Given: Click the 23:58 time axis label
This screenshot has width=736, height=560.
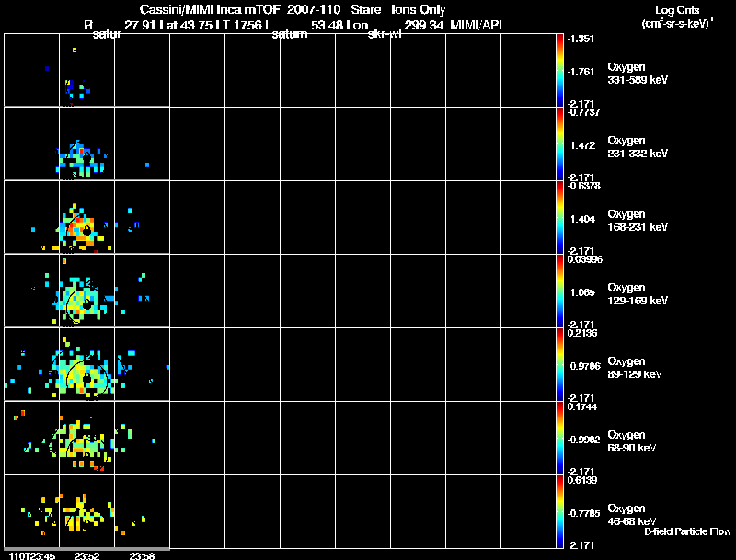Looking at the screenshot, I should point(142,556).
